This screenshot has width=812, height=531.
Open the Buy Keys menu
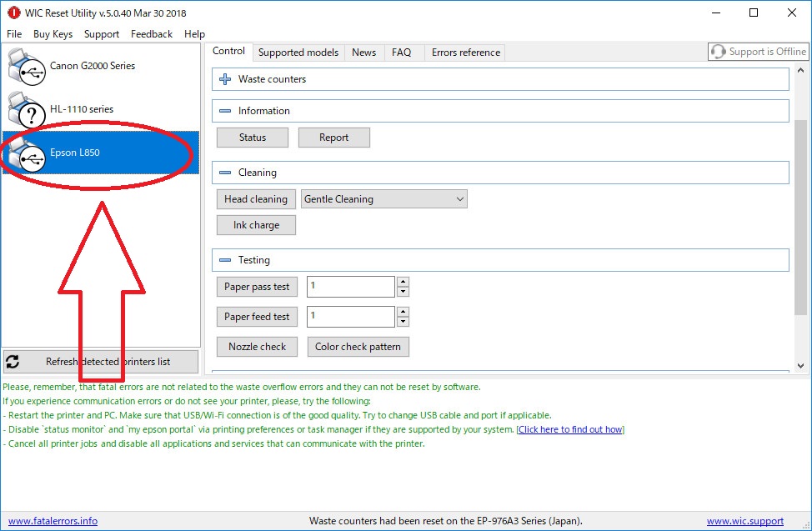(53, 34)
